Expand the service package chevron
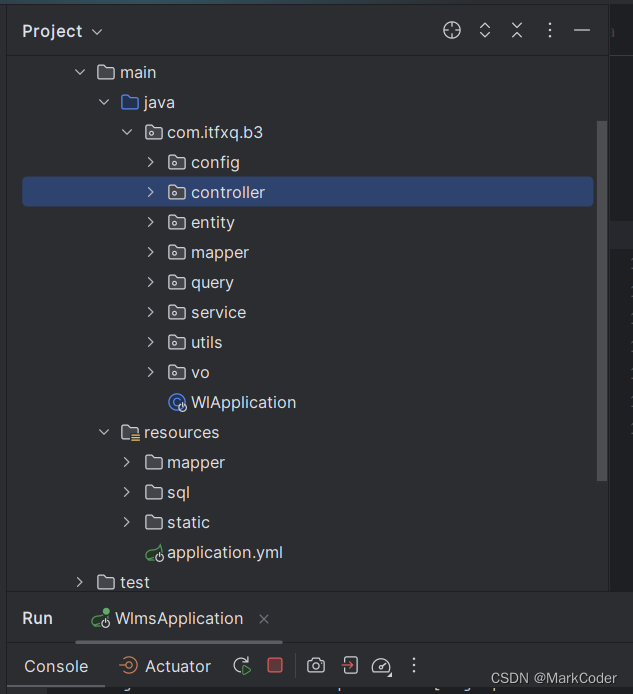 [151, 312]
